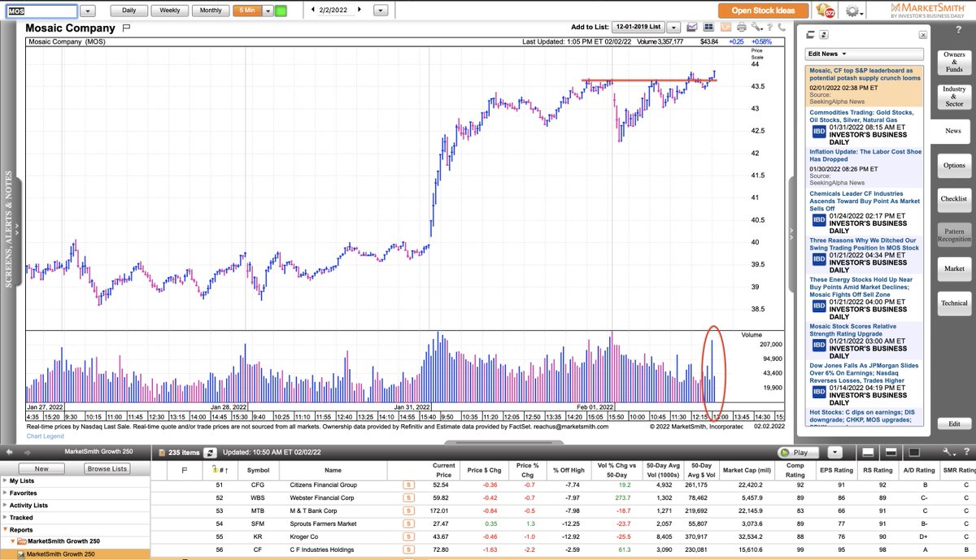Click the S icon in Kroger Co row

tap(409, 537)
